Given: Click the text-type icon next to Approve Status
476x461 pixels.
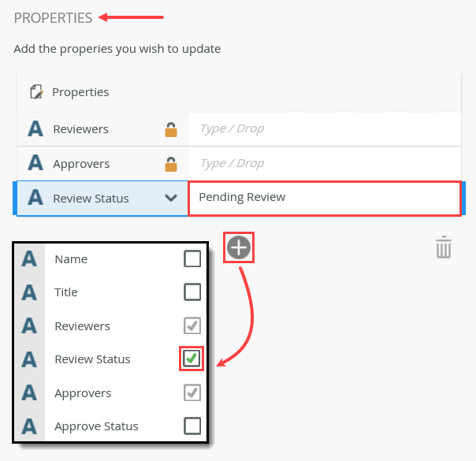Looking at the screenshot, I should (30, 426).
